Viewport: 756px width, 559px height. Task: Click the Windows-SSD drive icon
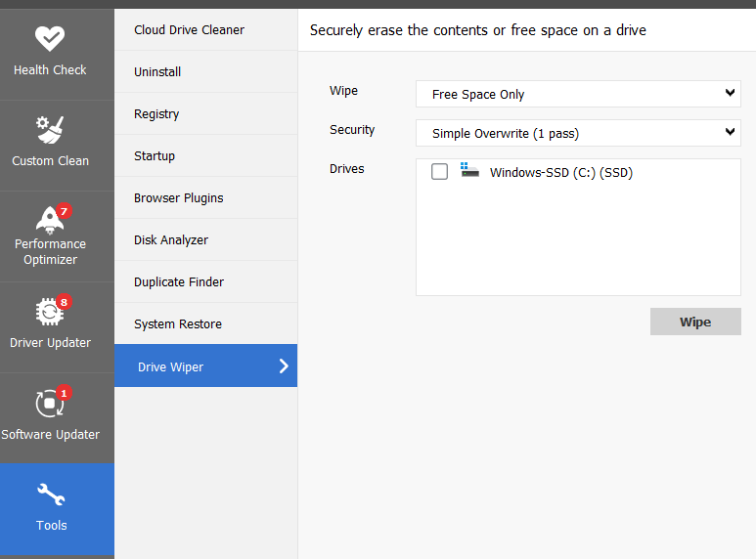469,171
